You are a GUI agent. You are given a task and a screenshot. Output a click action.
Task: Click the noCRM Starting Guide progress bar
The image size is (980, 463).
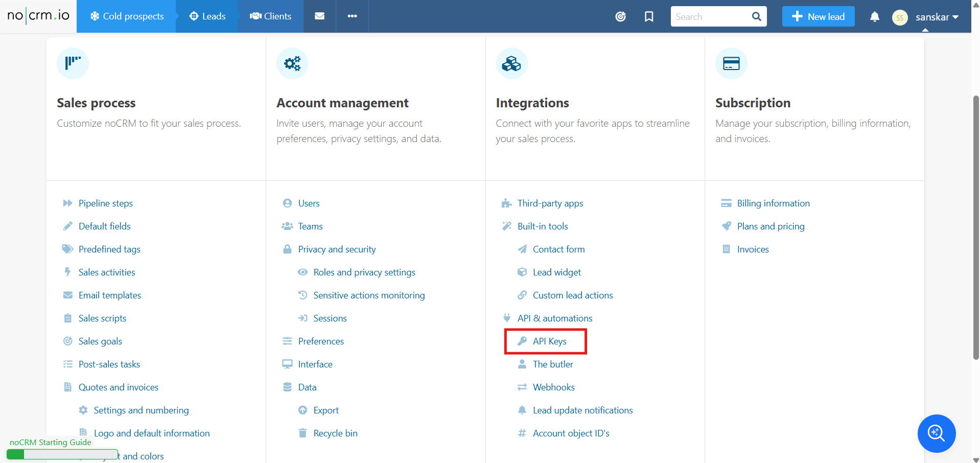[x=62, y=454]
